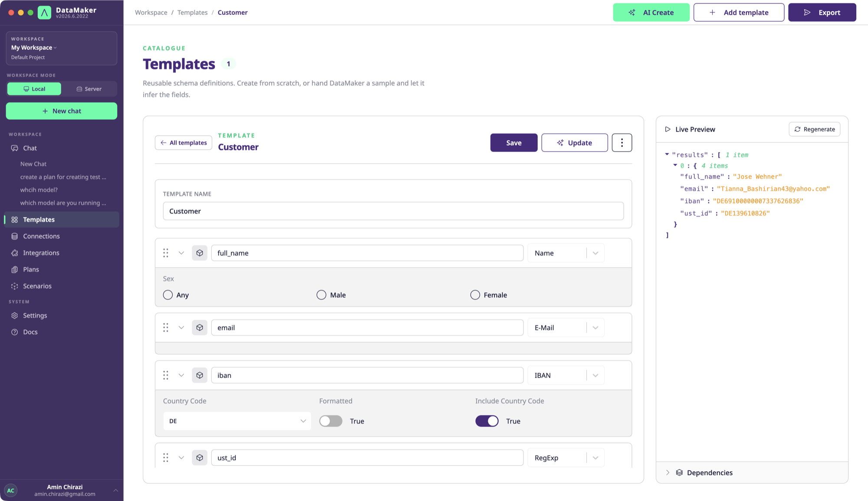The image size is (868, 501).
Task: Open 'create a plan for creating test' chat
Action: click(x=63, y=177)
